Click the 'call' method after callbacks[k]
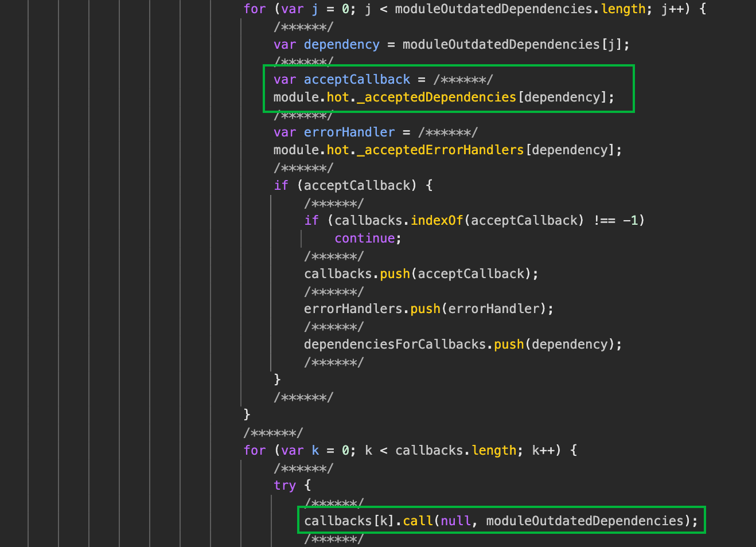Image resolution: width=756 pixels, height=547 pixels. tap(418, 521)
